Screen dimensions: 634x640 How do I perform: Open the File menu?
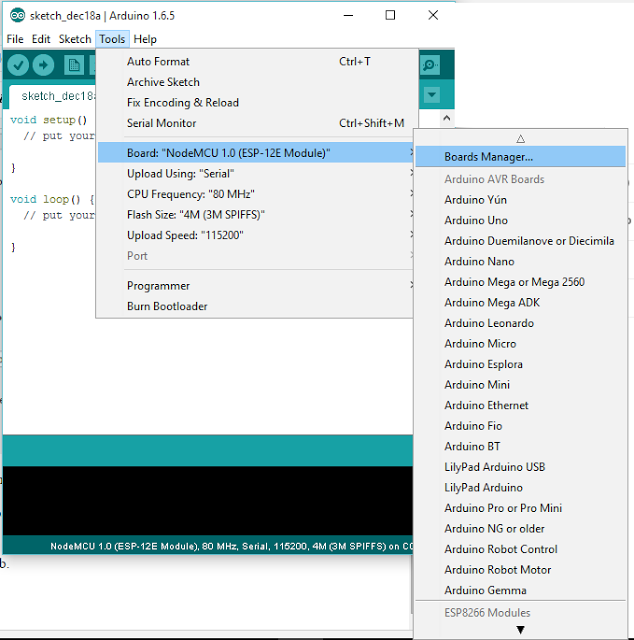(x=15, y=39)
